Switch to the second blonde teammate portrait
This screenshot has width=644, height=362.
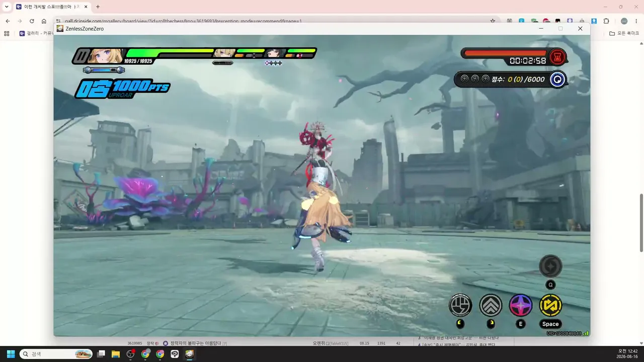[x=224, y=53]
